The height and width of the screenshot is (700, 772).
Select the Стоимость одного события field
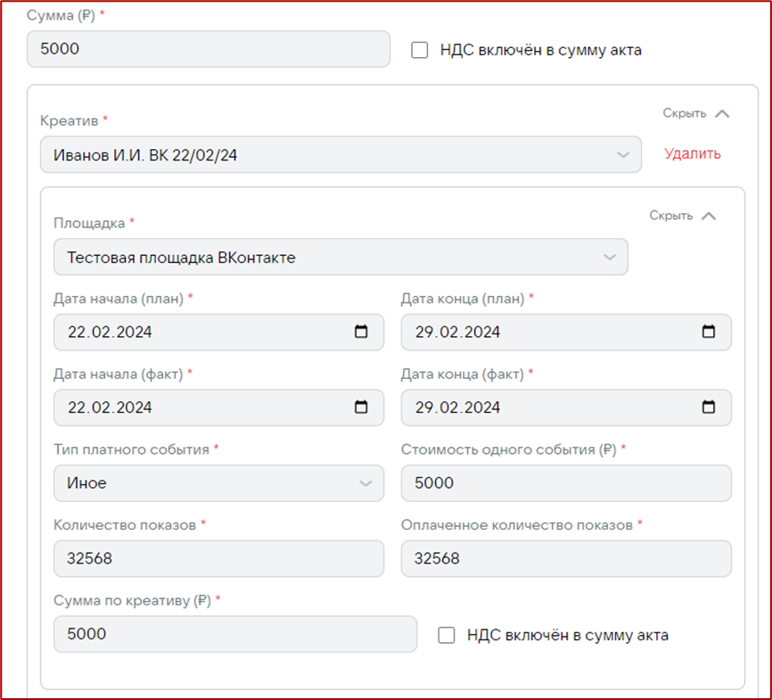pyautogui.click(x=566, y=482)
